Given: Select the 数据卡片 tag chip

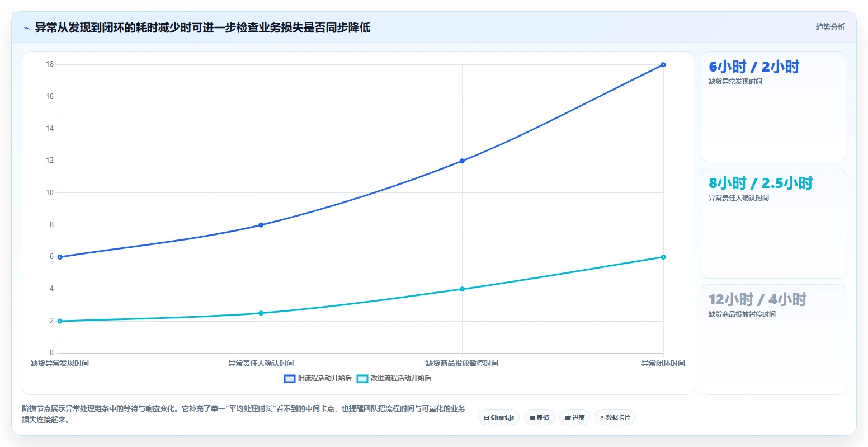Looking at the screenshot, I should point(615,417).
